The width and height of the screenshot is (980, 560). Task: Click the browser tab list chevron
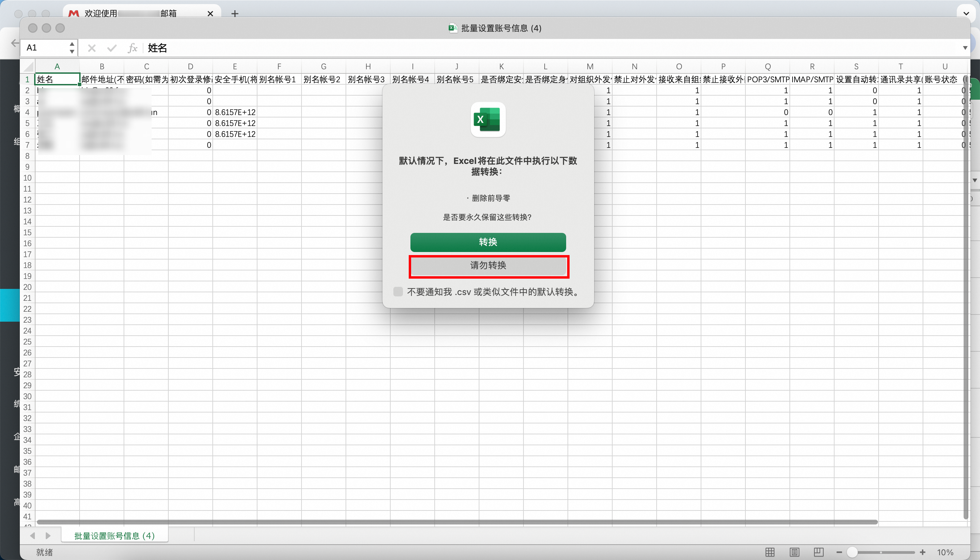(x=966, y=13)
